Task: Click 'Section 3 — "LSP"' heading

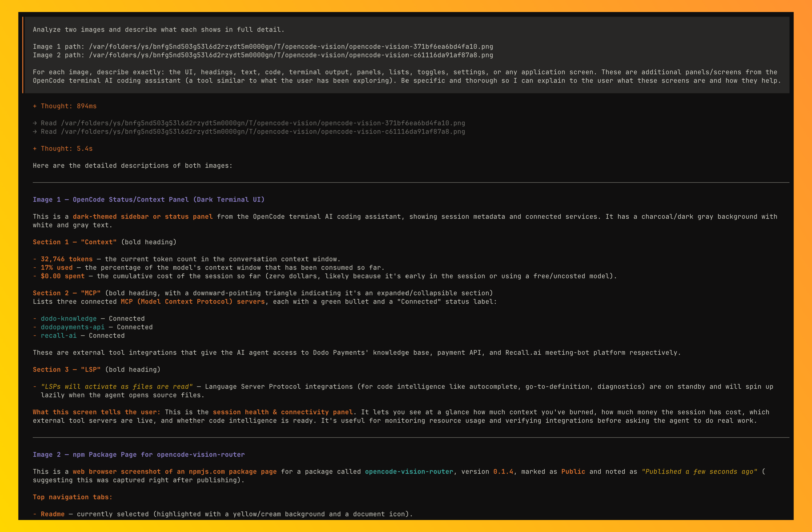Action: 67,370
